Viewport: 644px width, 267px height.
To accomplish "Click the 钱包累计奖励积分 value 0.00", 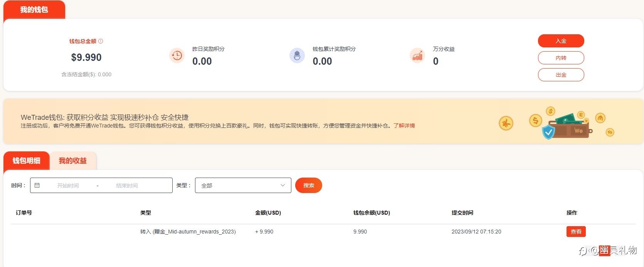I will point(322,61).
